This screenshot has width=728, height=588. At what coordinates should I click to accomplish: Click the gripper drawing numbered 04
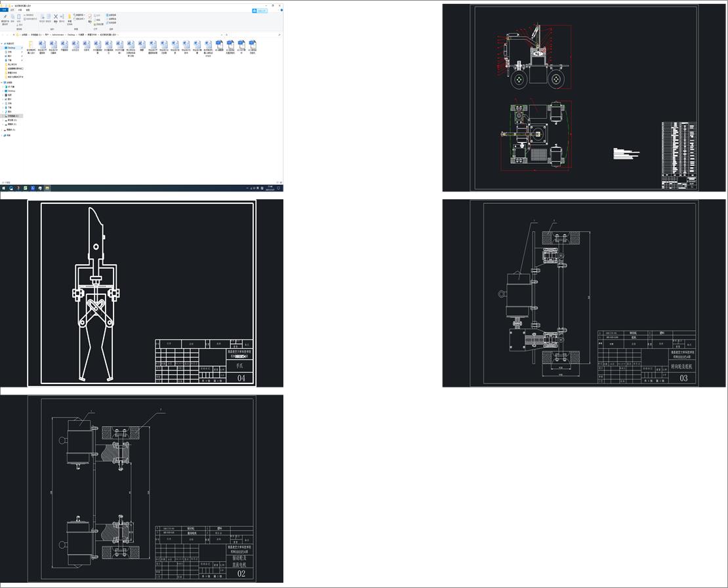pyautogui.click(x=142, y=293)
